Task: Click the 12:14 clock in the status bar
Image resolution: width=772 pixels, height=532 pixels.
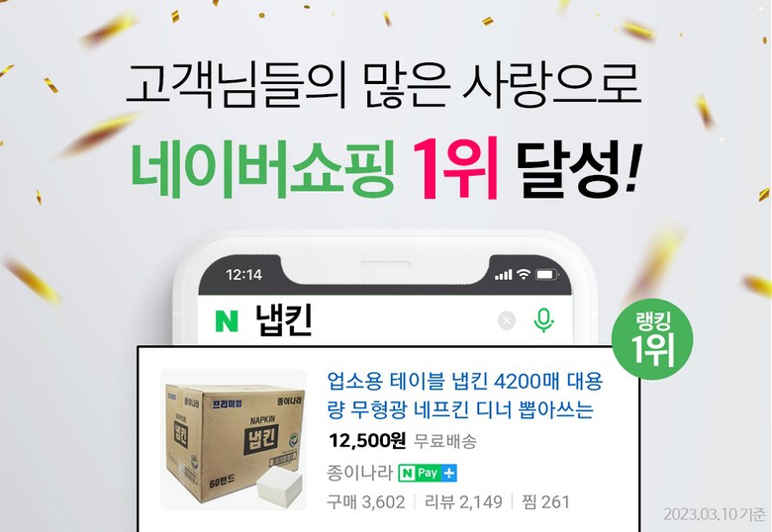Action: tap(243, 274)
